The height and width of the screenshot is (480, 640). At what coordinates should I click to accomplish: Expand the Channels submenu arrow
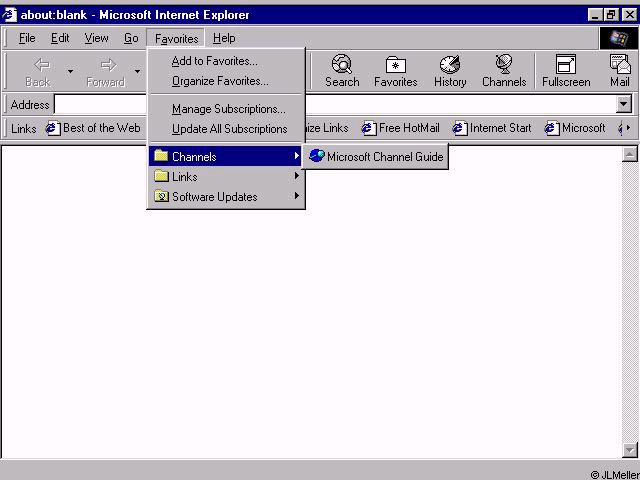[x=297, y=156]
